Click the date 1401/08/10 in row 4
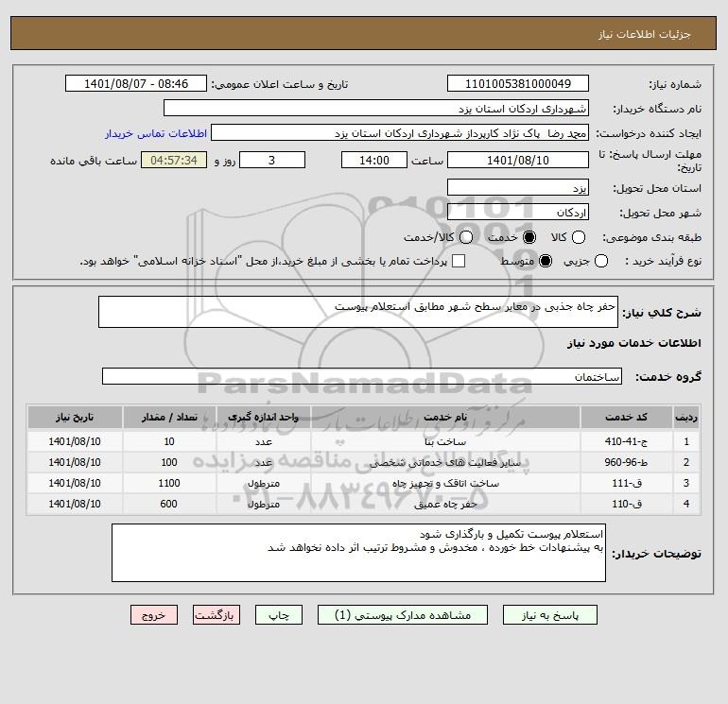This screenshot has height=704, width=728. pos(75,504)
